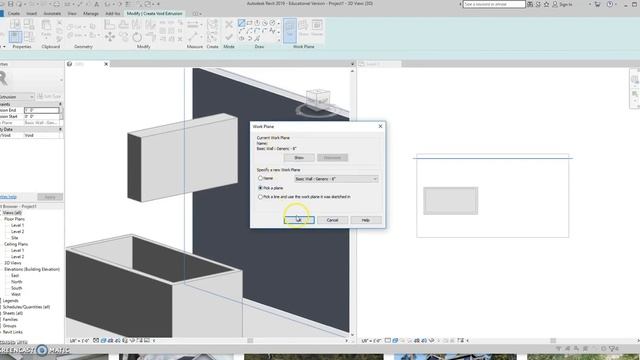This screenshot has height=360, width=640.
Task: Open the Extrusion type selector dropdown
Action: [x=17, y=97]
